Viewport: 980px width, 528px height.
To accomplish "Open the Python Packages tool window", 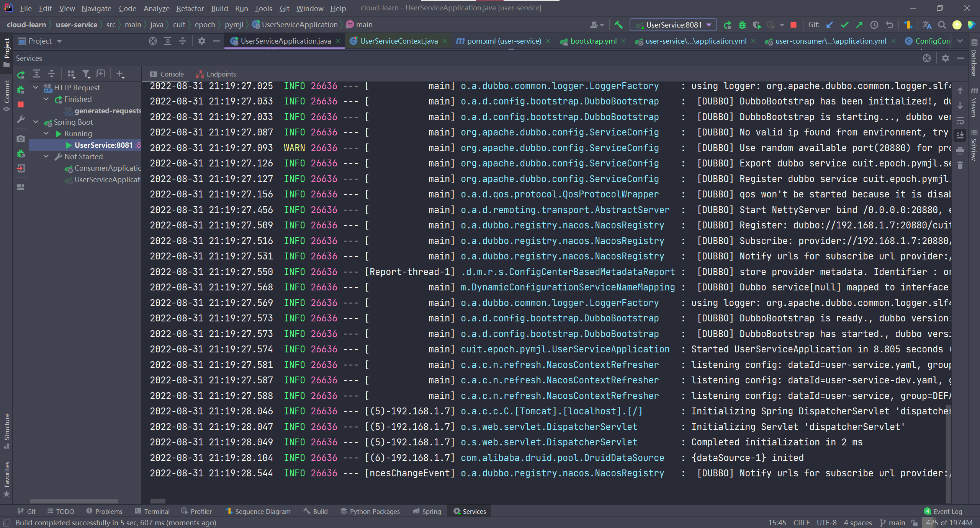I will point(370,511).
